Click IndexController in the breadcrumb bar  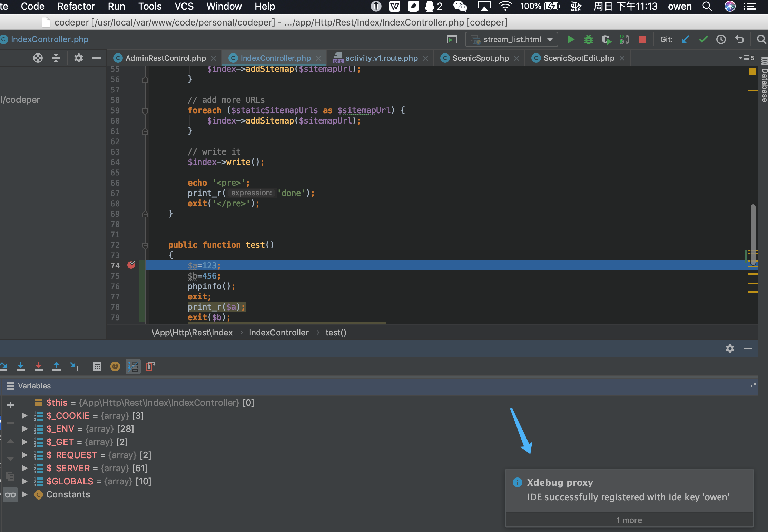(279, 333)
